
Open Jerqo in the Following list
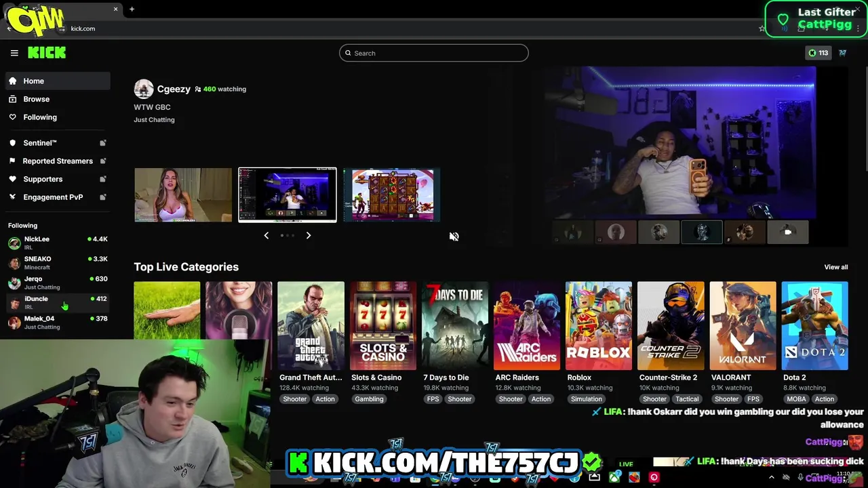coord(58,282)
